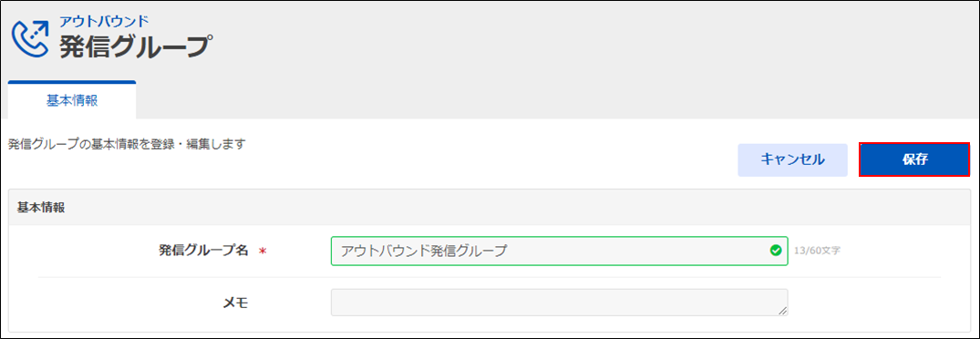Click the メモ field label

(235, 303)
